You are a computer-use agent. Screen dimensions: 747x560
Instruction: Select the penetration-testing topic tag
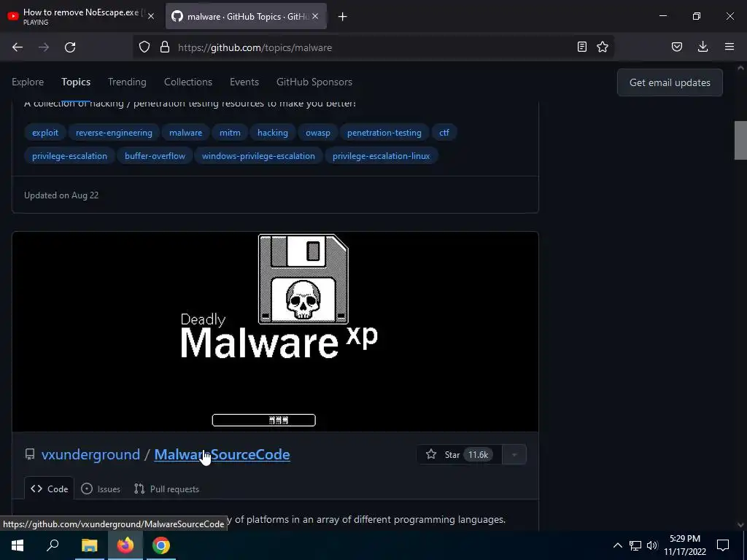pos(384,133)
